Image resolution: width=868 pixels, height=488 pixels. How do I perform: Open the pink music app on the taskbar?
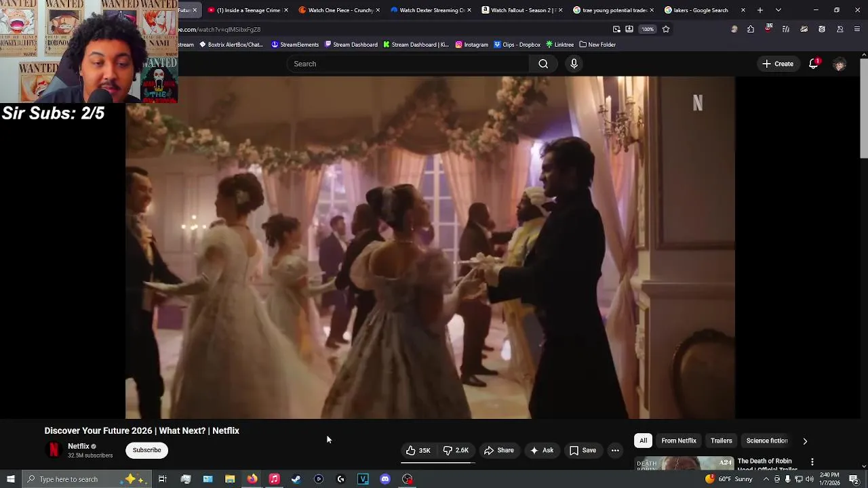pos(274,479)
